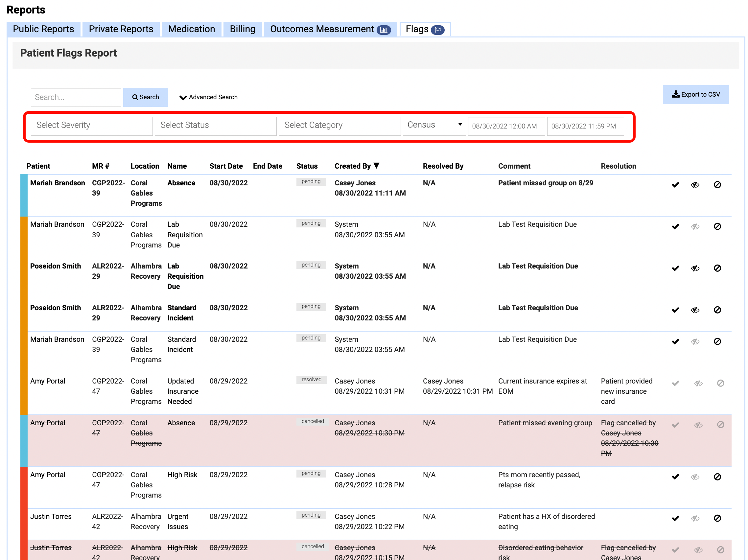Open end date picker 08/30/2022 11:59 PM
The height and width of the screenshot is (560, 748).
pos(585,126)
